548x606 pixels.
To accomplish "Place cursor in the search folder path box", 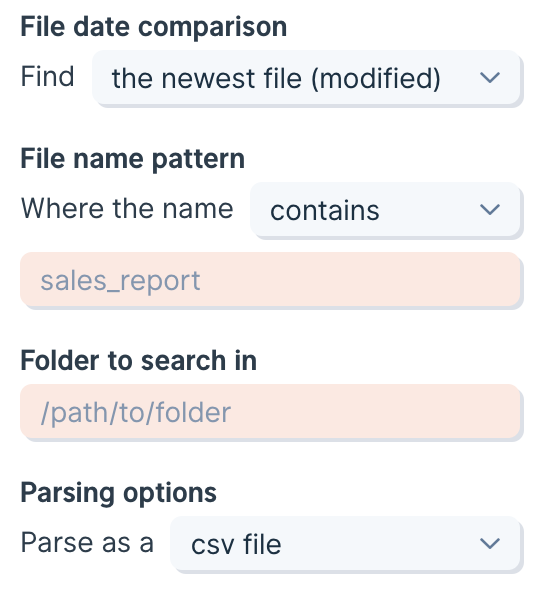I will click(x=270, y=412).
